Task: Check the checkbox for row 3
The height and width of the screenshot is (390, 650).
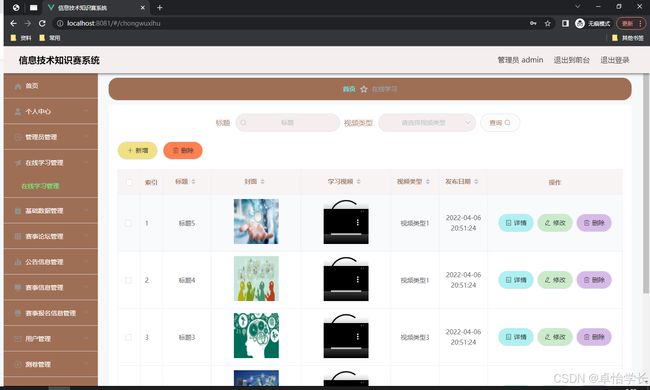Action: tap(129, 337)
